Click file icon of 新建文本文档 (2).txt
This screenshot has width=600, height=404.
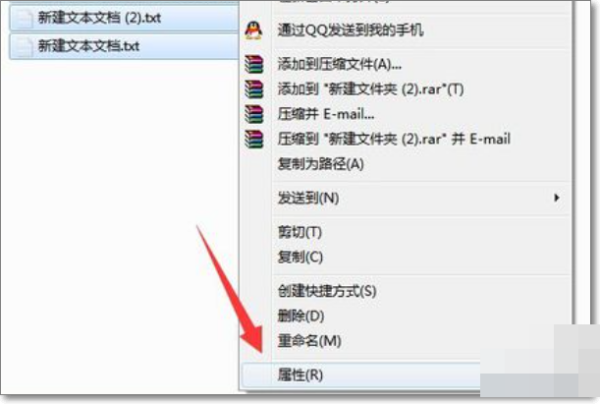23,18
